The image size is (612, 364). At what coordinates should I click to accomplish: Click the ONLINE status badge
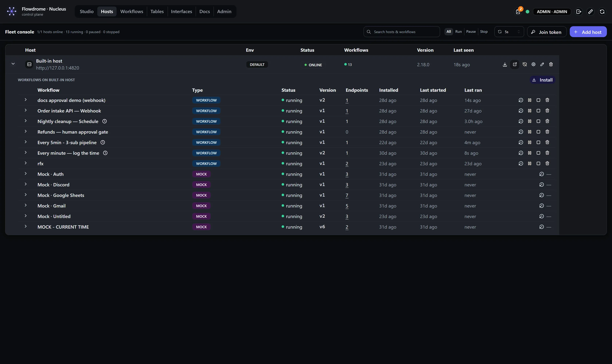click(x=313, y=65)
